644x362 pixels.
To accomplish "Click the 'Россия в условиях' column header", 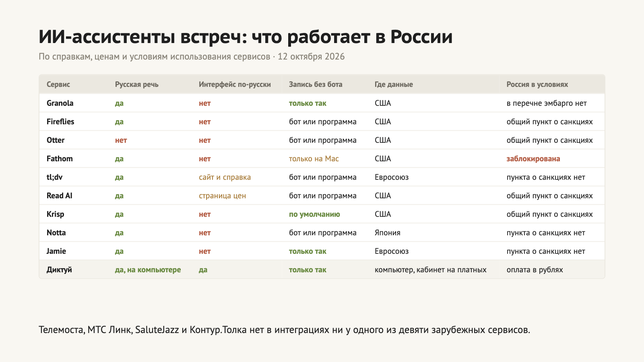I will 537,84.
